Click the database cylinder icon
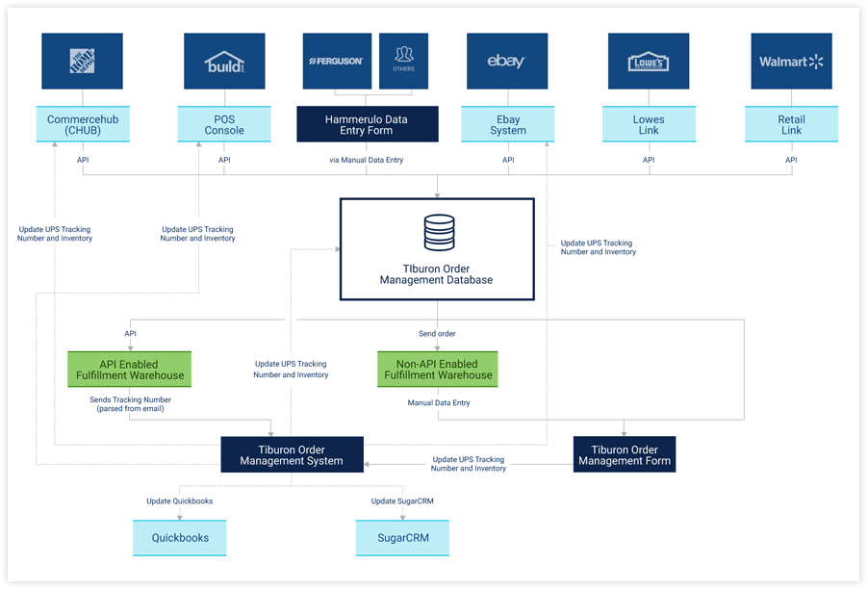This screenshot has width=868, height=590. coord(440,233)
